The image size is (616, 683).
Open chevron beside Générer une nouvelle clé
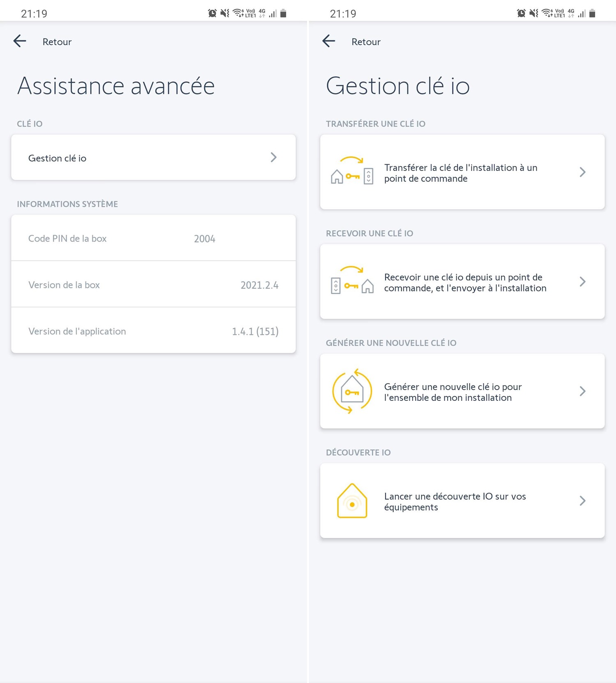(x=582, y=391)
